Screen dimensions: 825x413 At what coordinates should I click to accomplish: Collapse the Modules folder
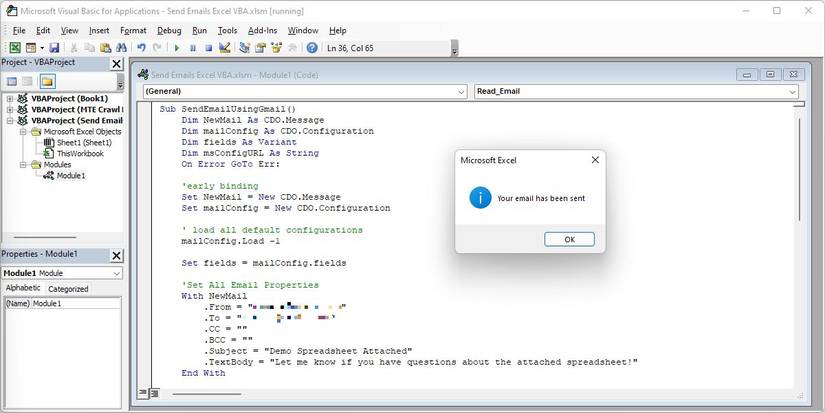click(23, 165)
